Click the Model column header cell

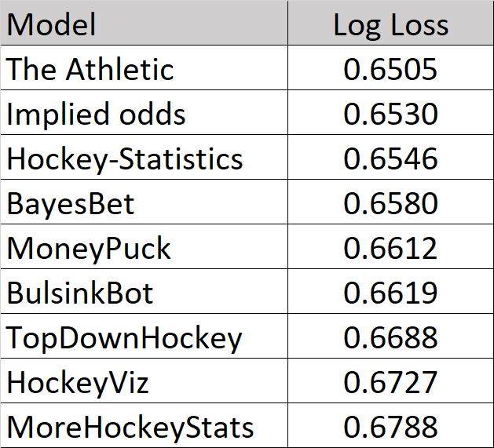(145, 24)
